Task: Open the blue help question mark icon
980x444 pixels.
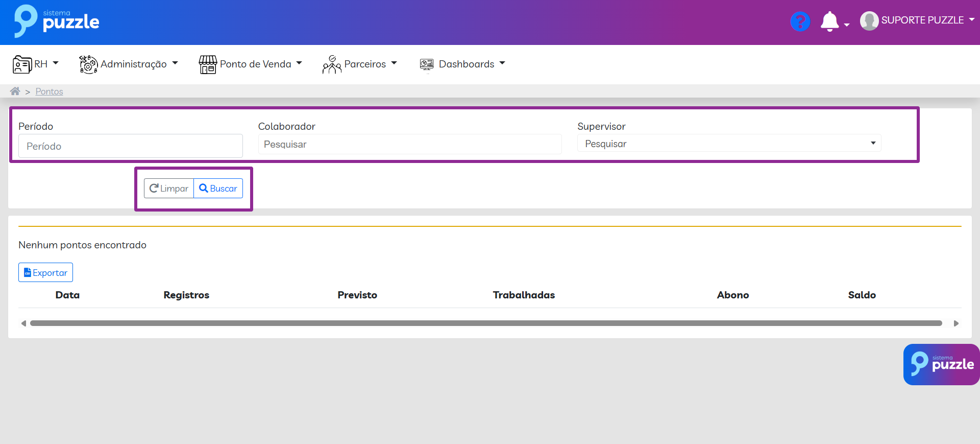Action: click(x=800, y=21)
